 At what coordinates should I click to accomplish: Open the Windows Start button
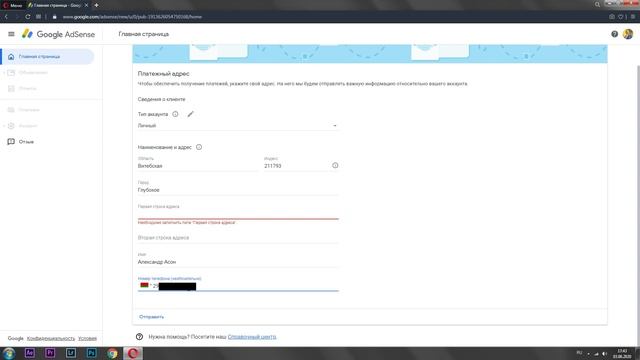[x=9, y=353]
